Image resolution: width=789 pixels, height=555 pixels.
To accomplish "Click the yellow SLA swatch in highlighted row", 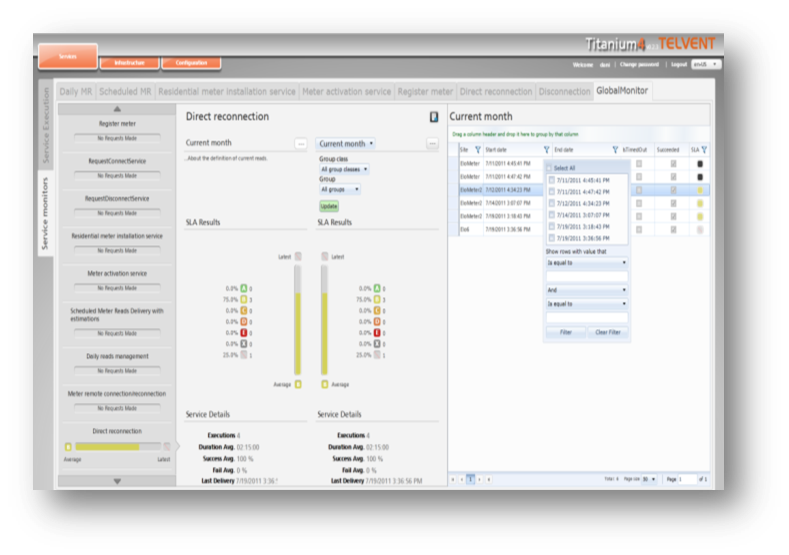I will click(x=699, y=190).
